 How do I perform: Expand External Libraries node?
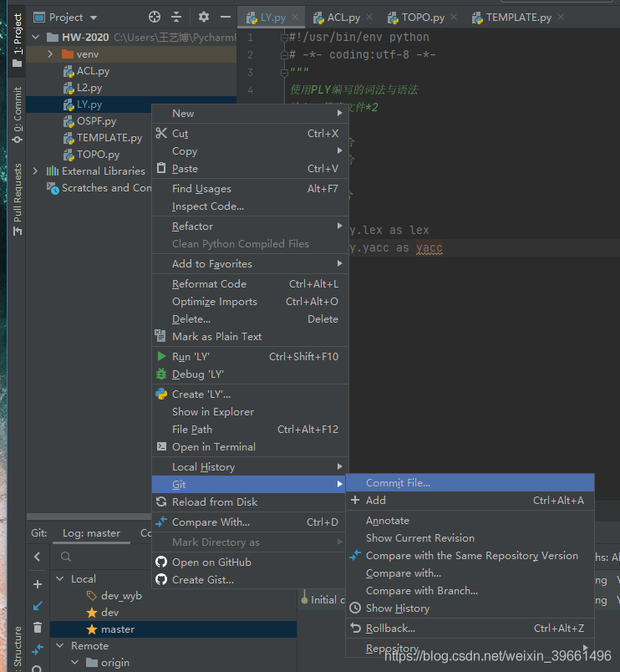[35, 171]
